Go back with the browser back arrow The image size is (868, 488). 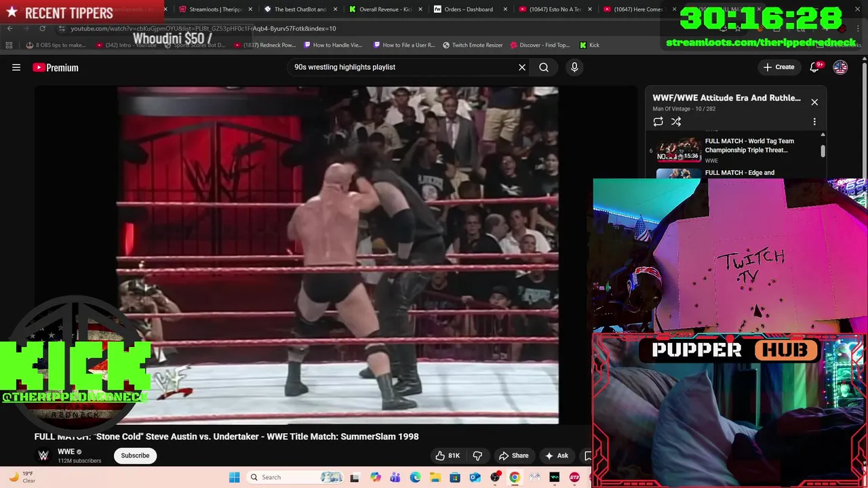point(10,28)
